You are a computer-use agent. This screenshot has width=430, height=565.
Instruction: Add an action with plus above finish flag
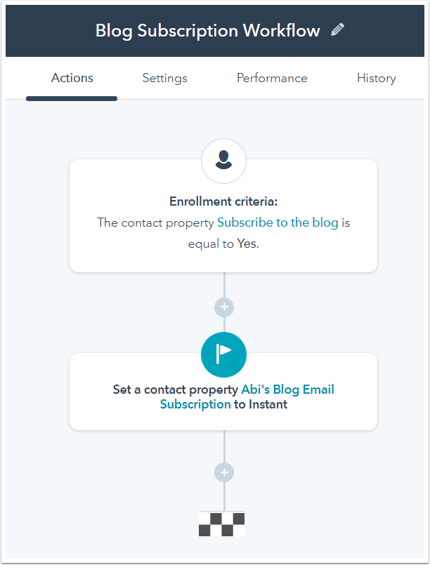click(x=224, y=472)
